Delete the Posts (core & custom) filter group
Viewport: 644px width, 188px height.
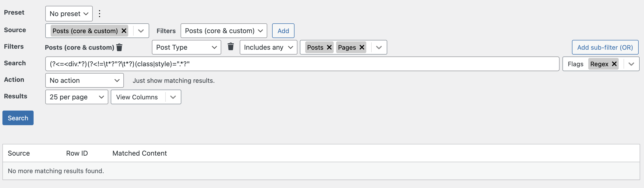point(120,47)
